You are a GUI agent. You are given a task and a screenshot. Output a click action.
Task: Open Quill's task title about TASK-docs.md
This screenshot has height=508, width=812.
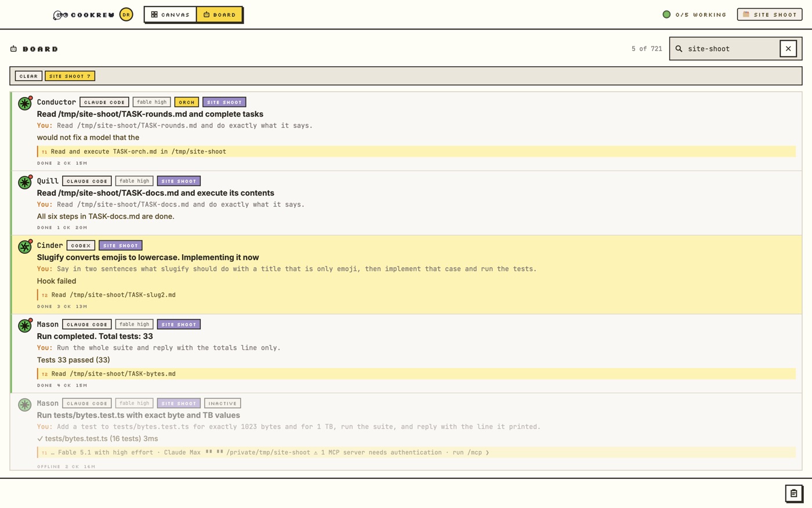tap(155, 193)
